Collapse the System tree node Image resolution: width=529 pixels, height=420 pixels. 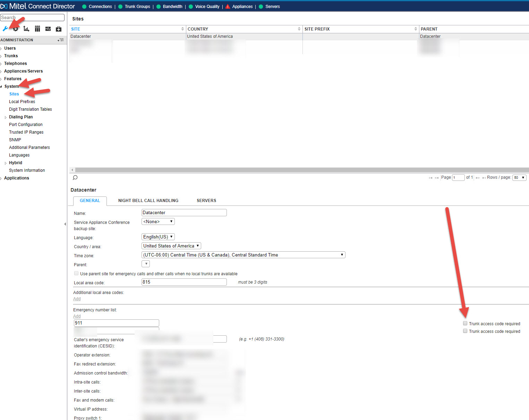(1, 87)
